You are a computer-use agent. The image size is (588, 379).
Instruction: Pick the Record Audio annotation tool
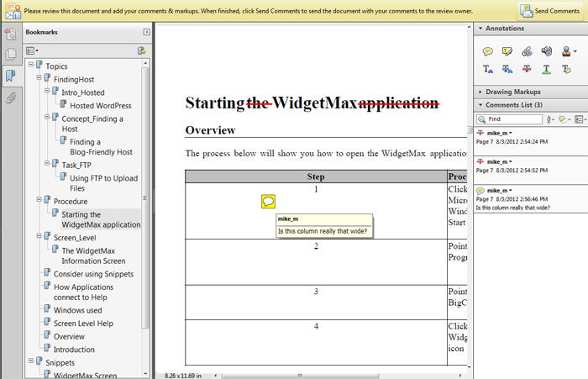[546, 51]
